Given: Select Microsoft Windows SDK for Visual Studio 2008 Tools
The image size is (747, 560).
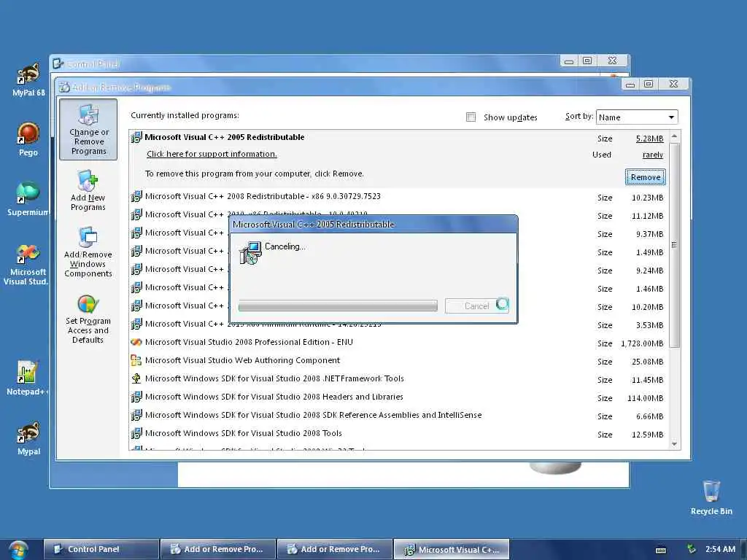Looking at the screenshot, I should point(399,434).
